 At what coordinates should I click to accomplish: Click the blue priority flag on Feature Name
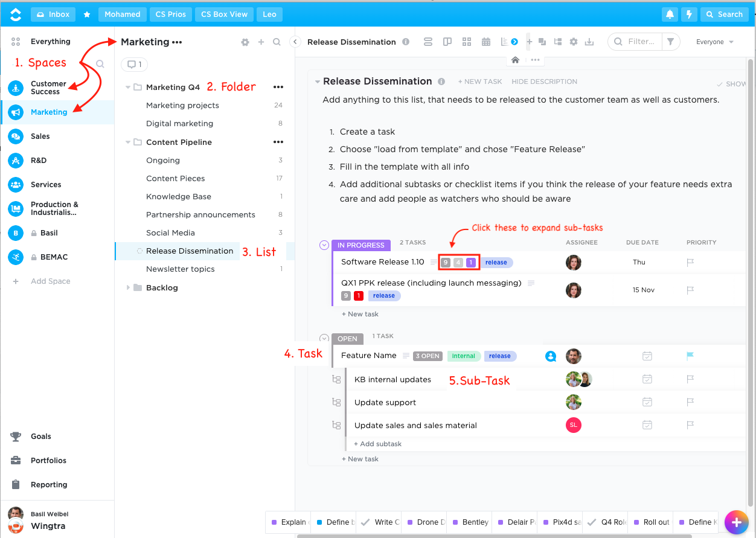pyautogui.click(x=690, y=356)
